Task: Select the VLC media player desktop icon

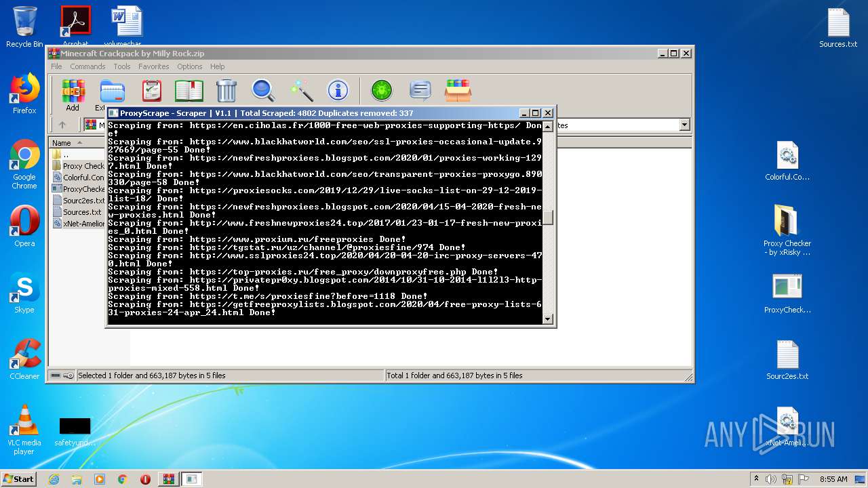Action: (x=24, y=430)
